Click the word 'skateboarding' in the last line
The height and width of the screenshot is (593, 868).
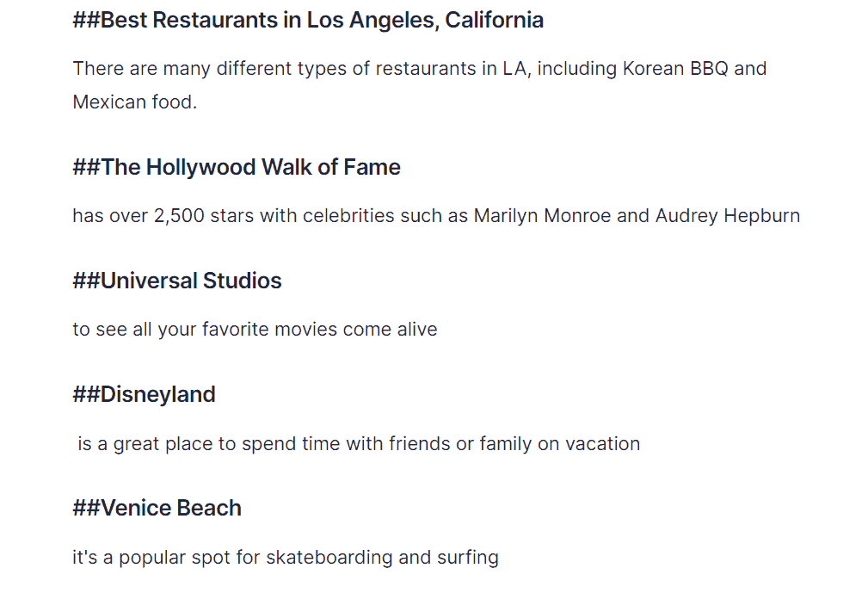(x=329, y=557)
